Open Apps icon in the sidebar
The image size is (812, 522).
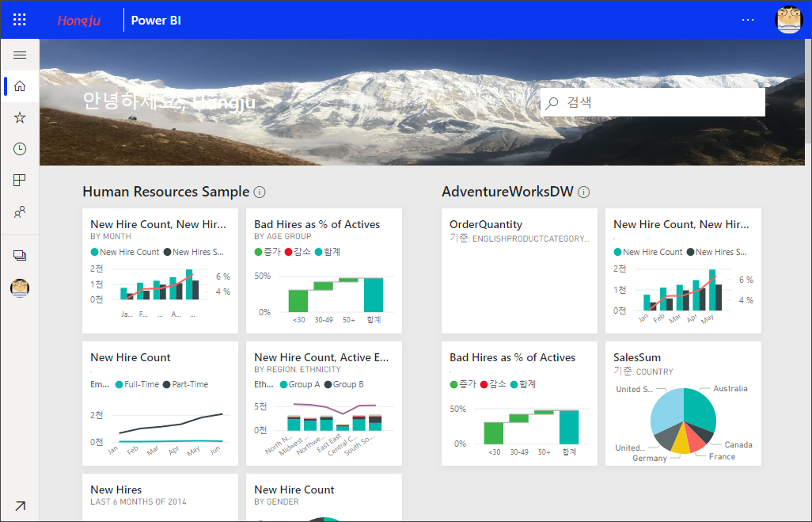[20, 181]
